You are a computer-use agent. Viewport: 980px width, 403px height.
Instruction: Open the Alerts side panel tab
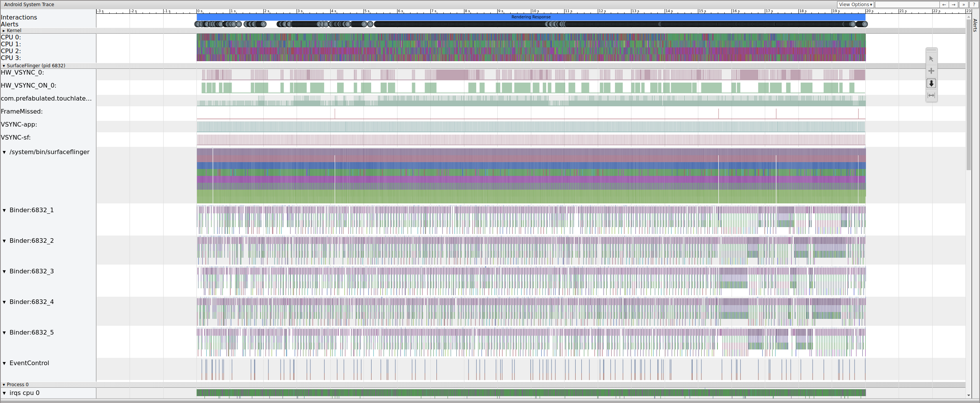(975, 25)
